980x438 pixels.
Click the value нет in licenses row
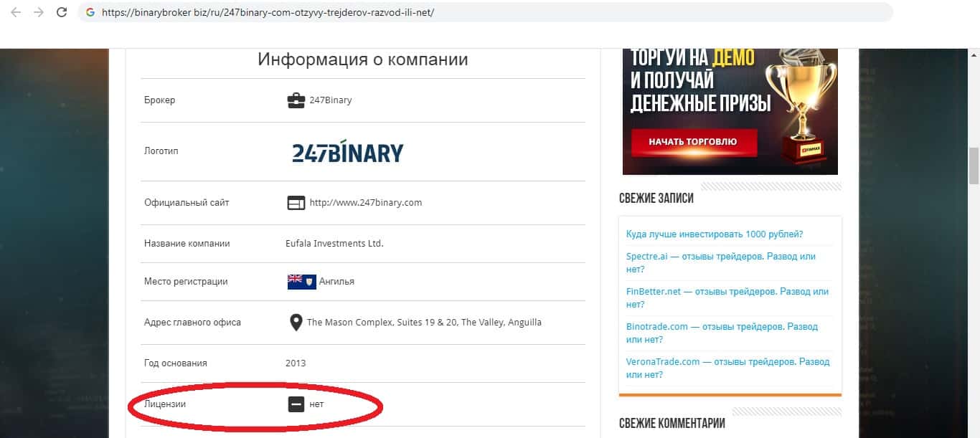pyautogui.click(x=316, y=404)
